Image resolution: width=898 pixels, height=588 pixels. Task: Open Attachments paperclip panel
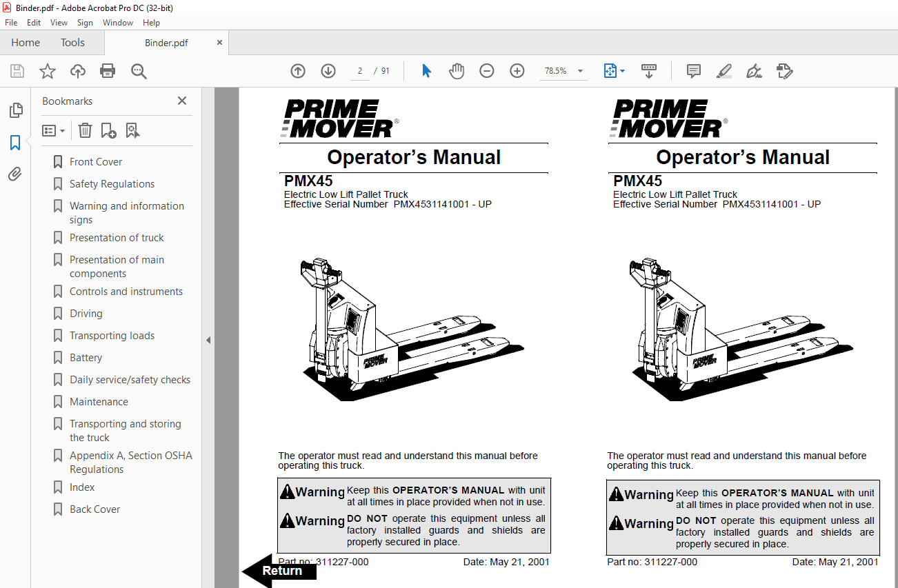click(x=15, y=174)
